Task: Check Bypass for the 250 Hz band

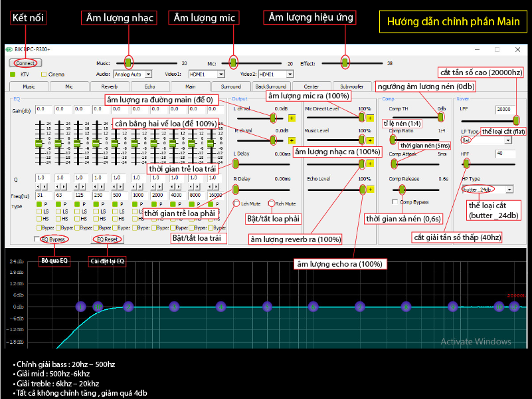Action: point(96,227)
